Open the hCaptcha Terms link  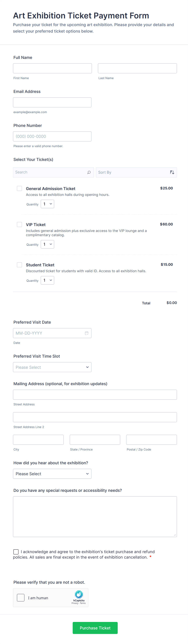(x=83, y=603)
